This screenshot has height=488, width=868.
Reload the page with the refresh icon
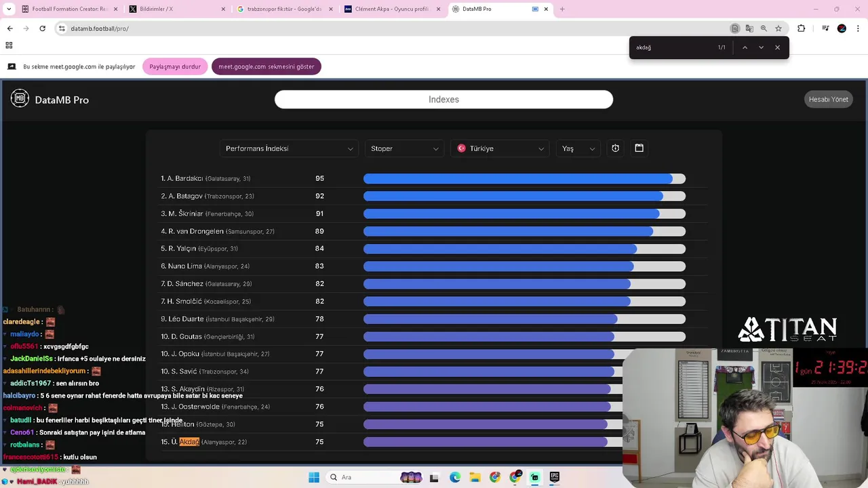pos(42,28)
